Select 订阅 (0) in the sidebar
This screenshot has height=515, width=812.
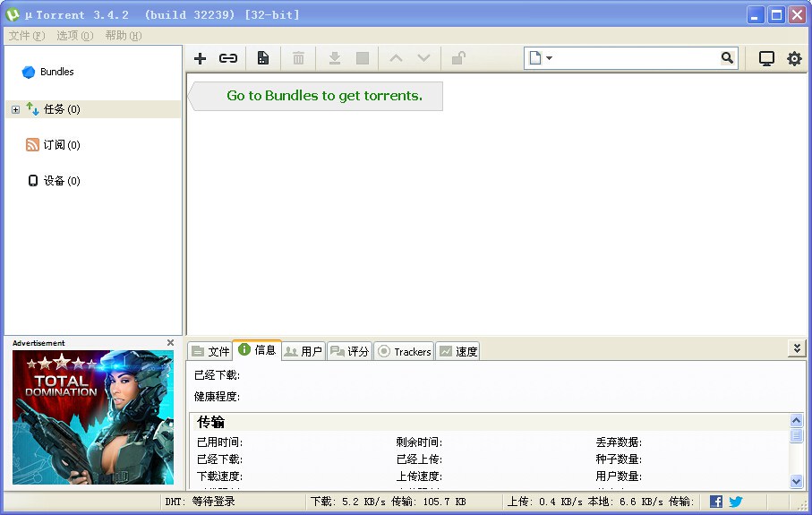(x=61, y=145)
